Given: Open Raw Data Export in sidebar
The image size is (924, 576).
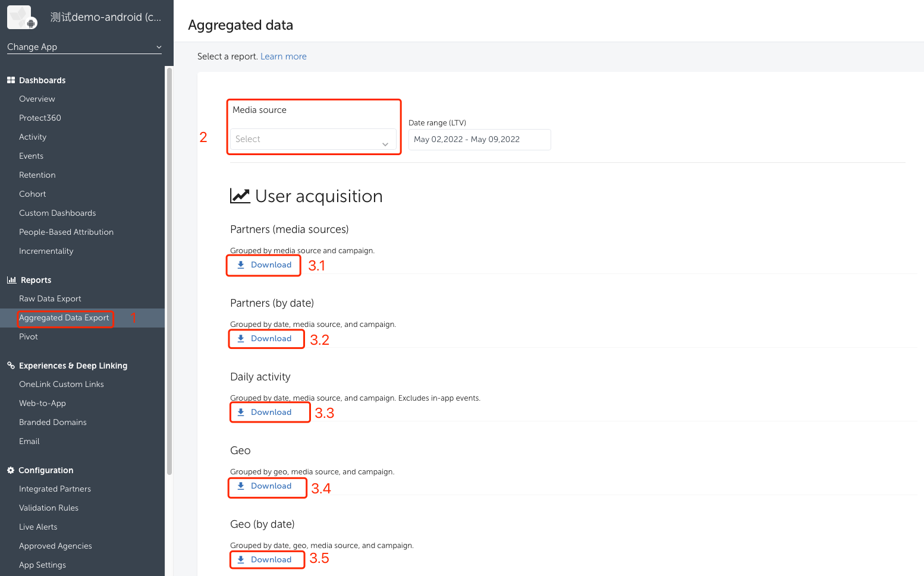Looking at the screenshot, I should coord(50,299).
